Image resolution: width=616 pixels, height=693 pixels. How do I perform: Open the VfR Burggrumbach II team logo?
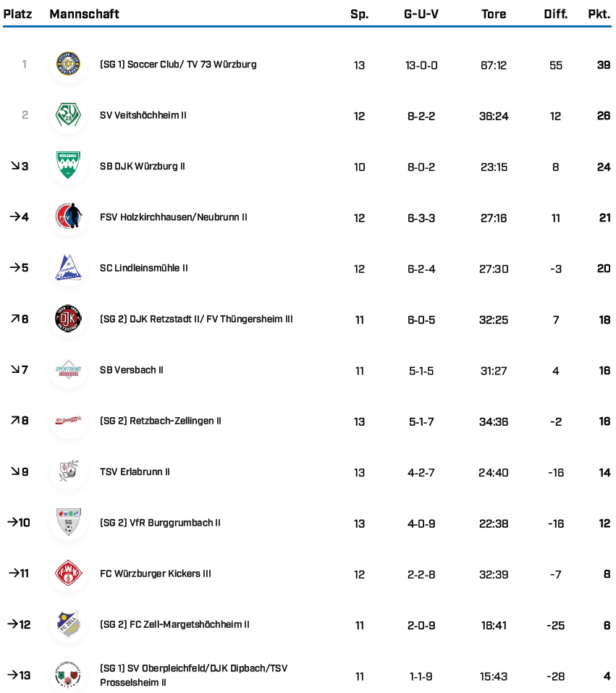coord(69,522)
